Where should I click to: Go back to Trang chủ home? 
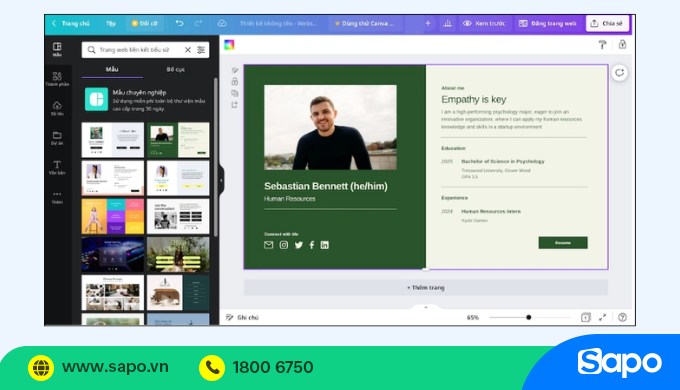[x=71, y=23]
